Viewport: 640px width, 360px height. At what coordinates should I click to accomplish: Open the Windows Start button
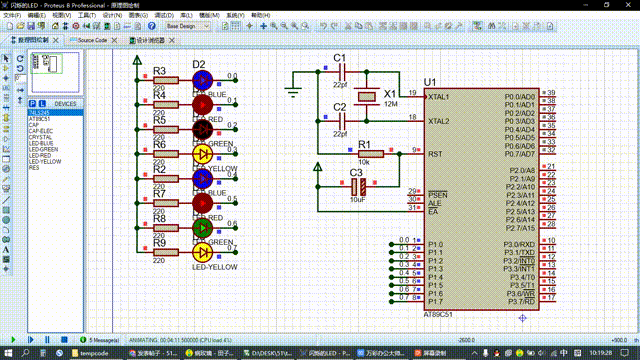[8, 353]
